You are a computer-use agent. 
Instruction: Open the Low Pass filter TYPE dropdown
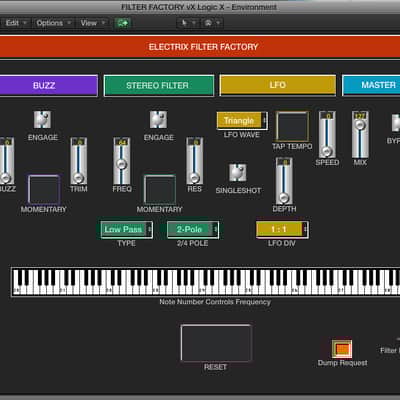tap(127, 229)
